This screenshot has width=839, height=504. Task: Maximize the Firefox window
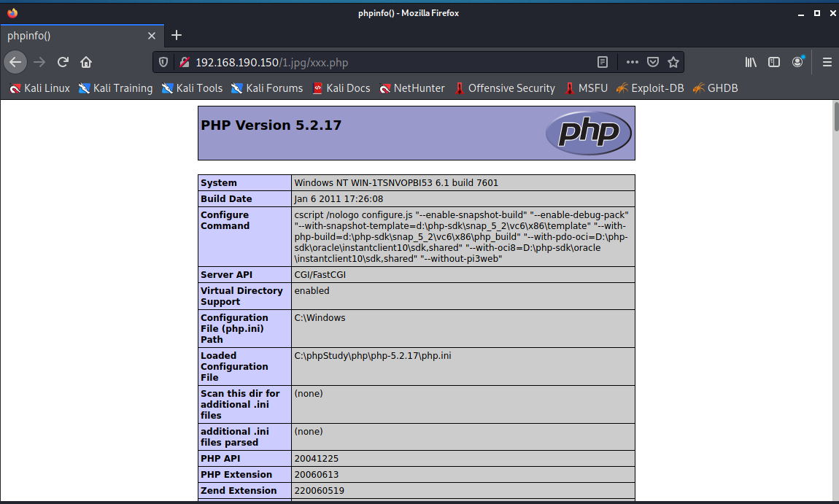pos(817,13)
